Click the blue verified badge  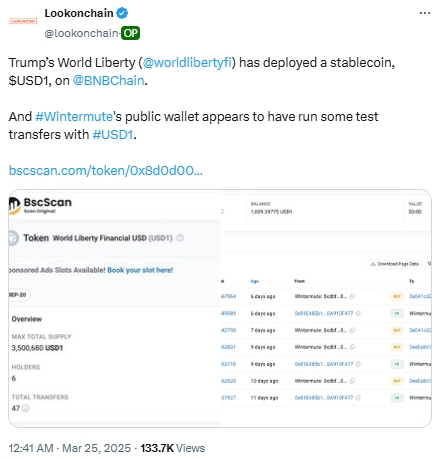click(x=122, y=13)
